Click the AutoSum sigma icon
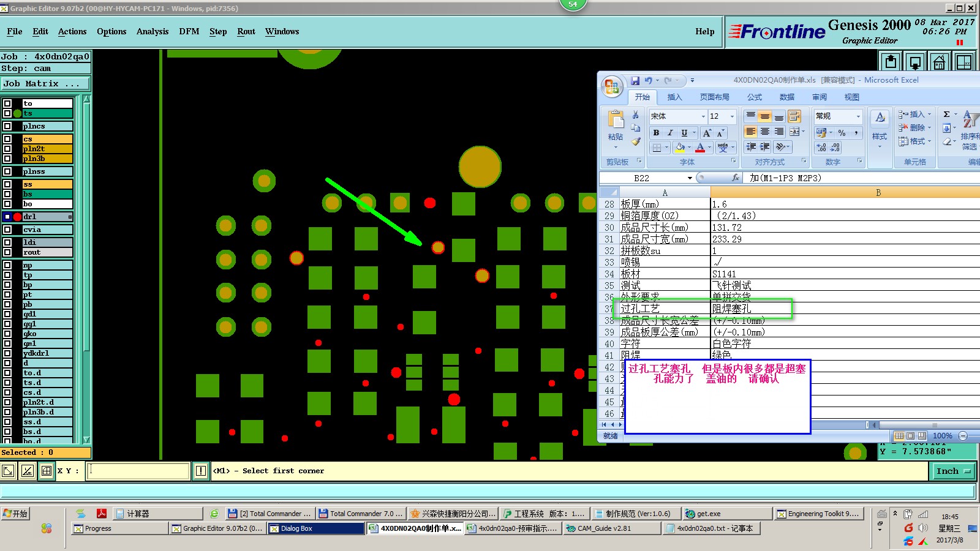 pos(946,114)
